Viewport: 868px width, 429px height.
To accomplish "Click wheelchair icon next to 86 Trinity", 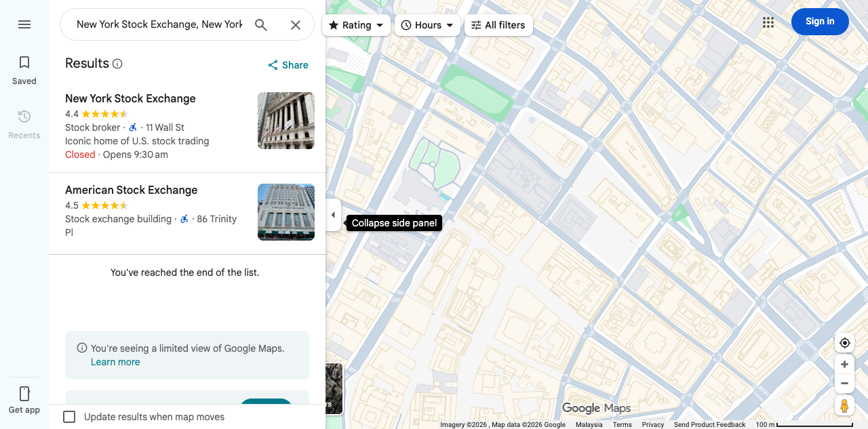I will pyautogui.click(x=184, y=219).
